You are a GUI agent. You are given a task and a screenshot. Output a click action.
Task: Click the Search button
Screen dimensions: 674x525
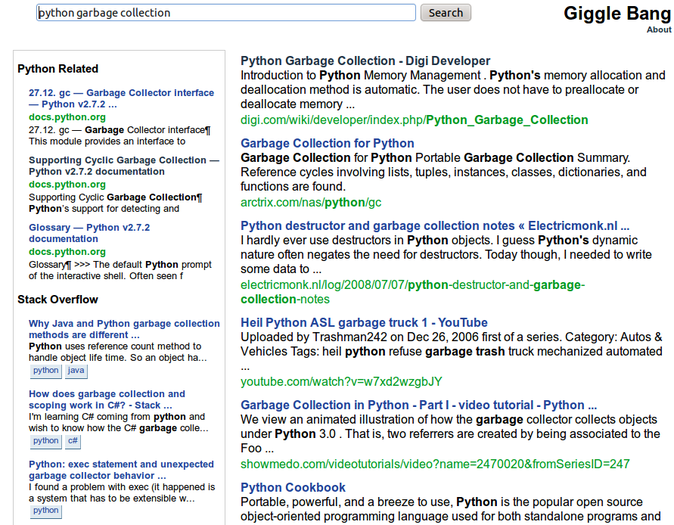[445, 12]
